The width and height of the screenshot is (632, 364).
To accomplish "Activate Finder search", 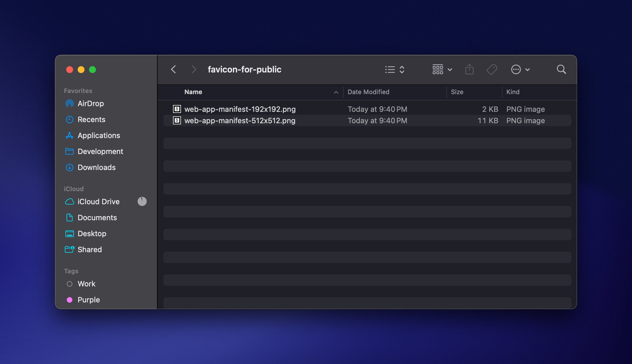I will pos(561,69).
